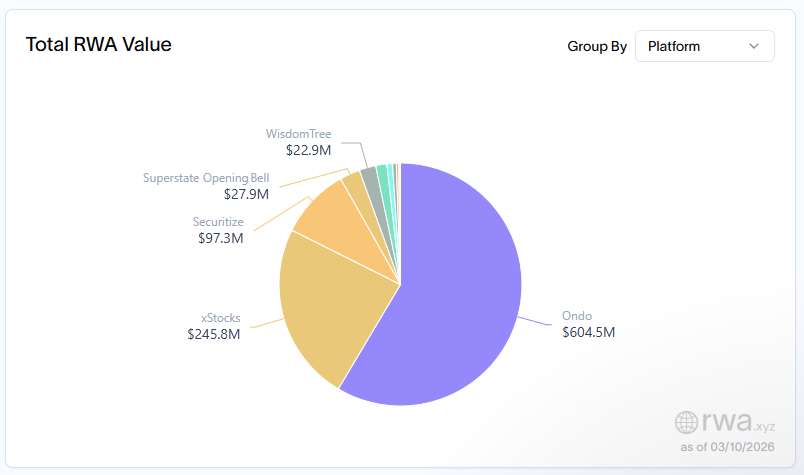804x475 pixels.
Task: Click the Total RWA Value heading
Action: pos(98,45)
